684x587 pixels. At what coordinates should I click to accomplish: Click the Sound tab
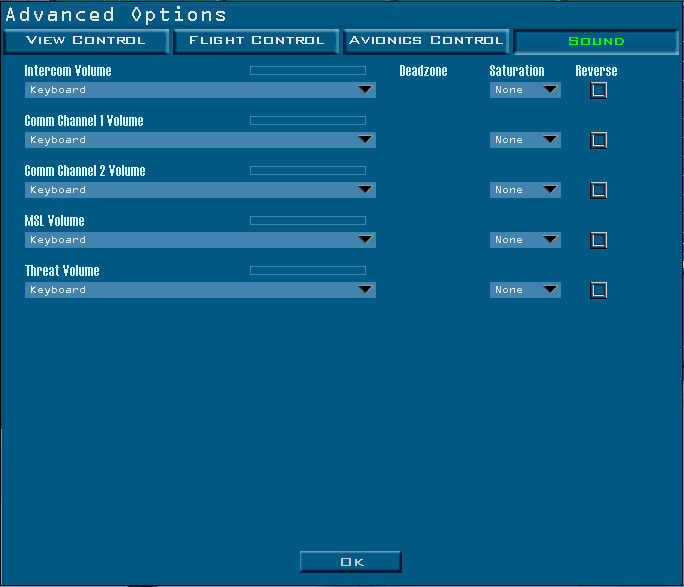(596, 42)
